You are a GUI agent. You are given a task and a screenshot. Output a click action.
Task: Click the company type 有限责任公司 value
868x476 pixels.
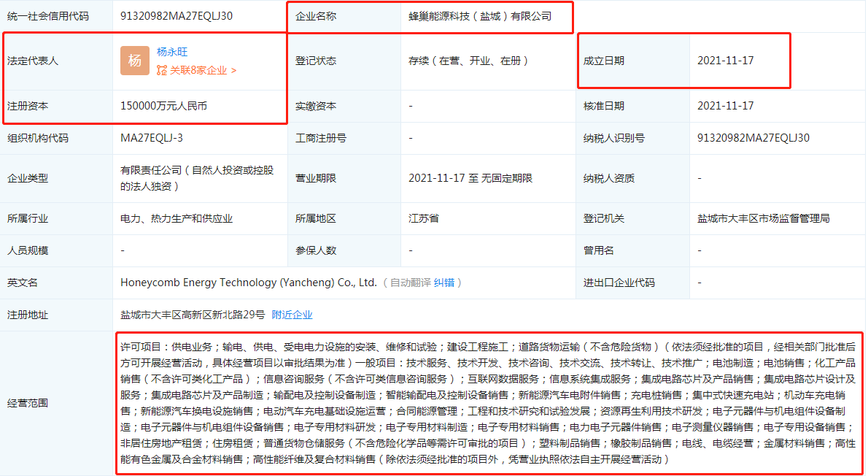coord(197,178)
